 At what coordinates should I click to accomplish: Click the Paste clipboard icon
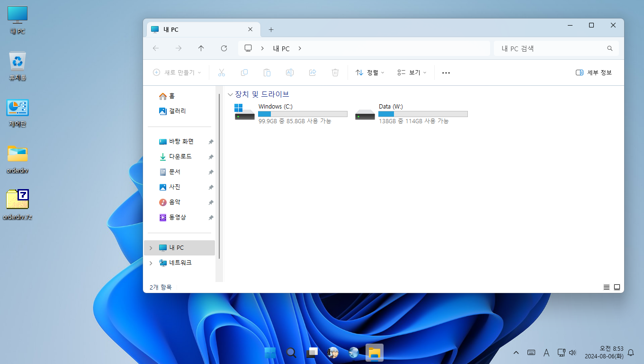click(x=267, y=73)
